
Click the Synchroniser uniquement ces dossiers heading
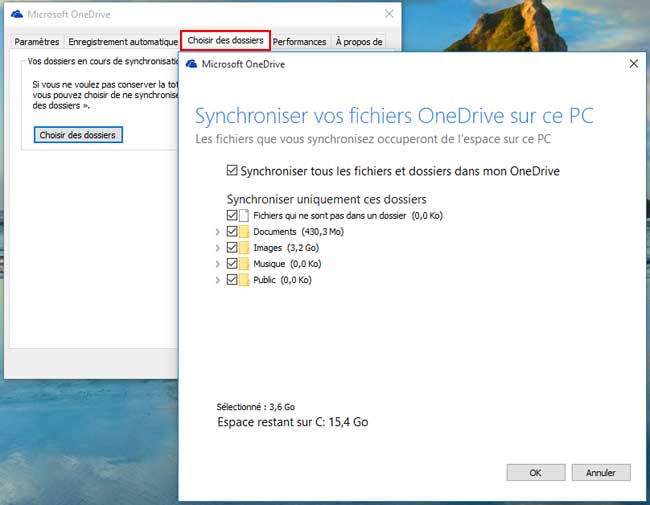326,199
